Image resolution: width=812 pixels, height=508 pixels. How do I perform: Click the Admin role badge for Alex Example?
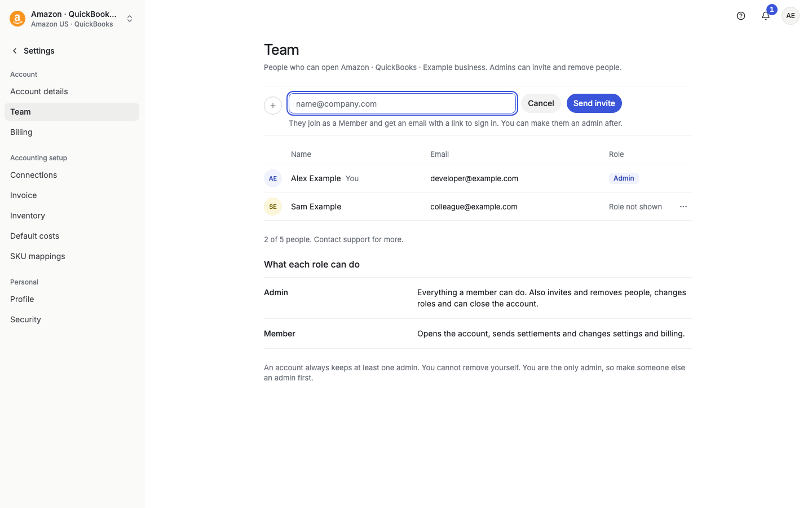[x=624, y=178]
